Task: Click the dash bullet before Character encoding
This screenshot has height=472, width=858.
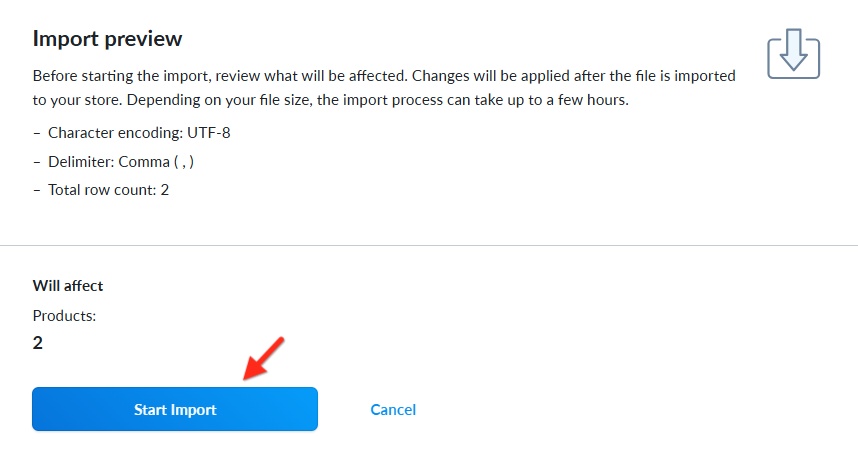Action: (x=37, y=133)
